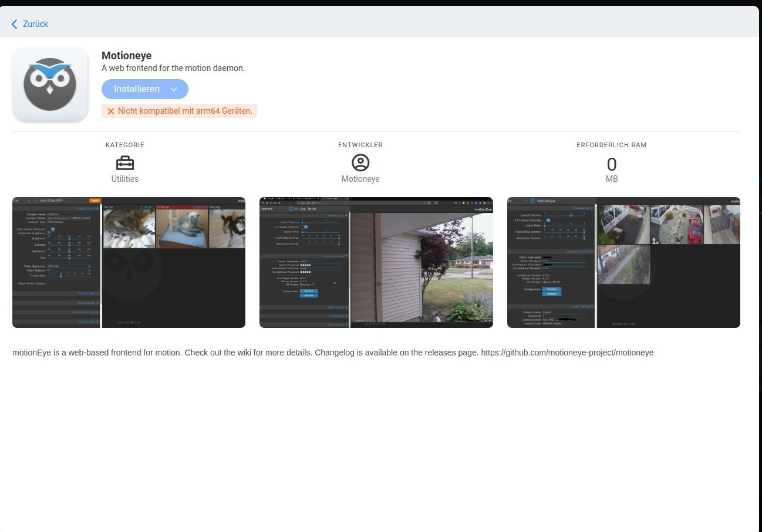Click the ENTWICKLER heading label
The height and width of the screenshot is (532, 762).
click(360, 145)
